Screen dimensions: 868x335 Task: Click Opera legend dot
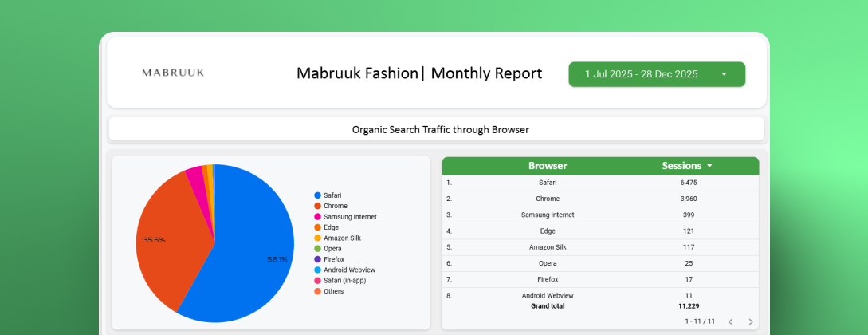(317, 249)
